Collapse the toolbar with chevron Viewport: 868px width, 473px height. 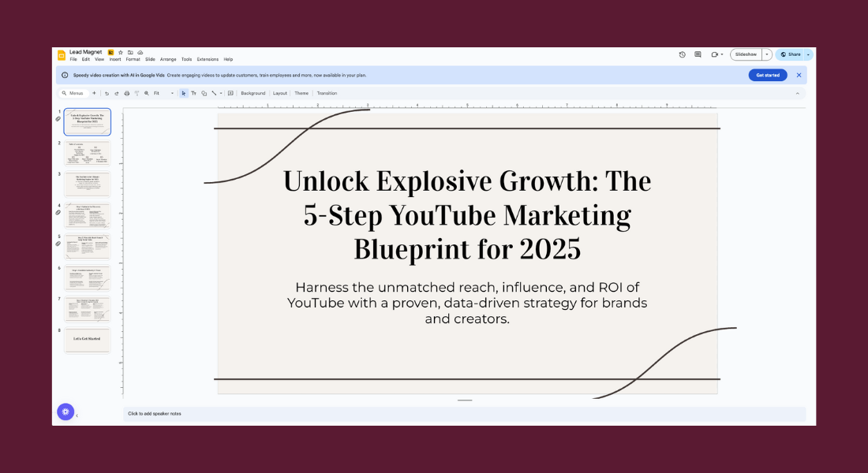tap(797, 94)
